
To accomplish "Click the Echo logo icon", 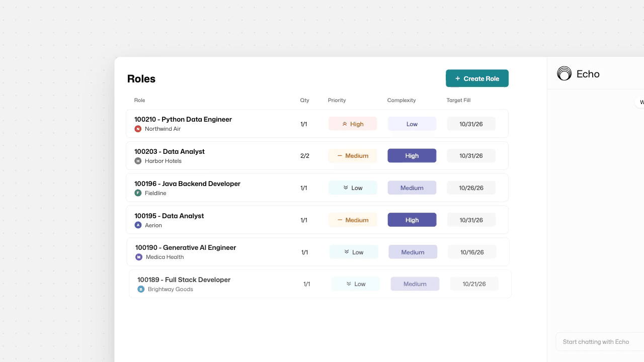I will (565, 73).
